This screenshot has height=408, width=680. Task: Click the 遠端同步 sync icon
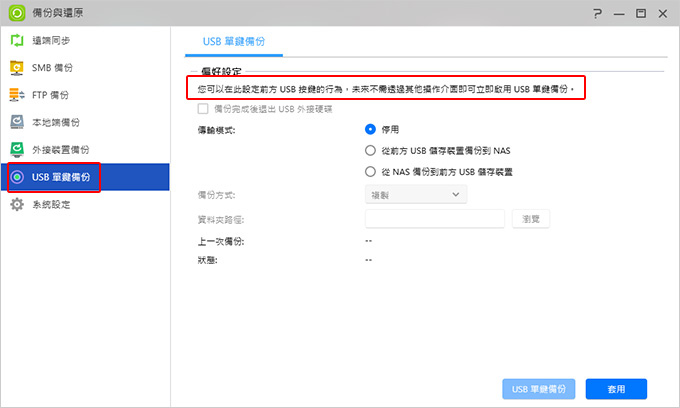(17, 40)
